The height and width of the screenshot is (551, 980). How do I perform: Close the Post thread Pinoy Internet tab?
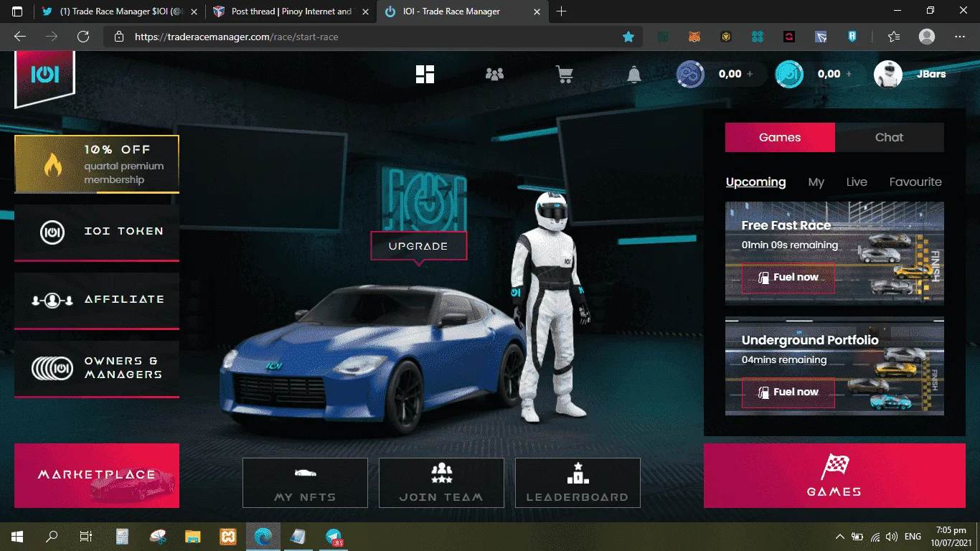coord(365,11)
